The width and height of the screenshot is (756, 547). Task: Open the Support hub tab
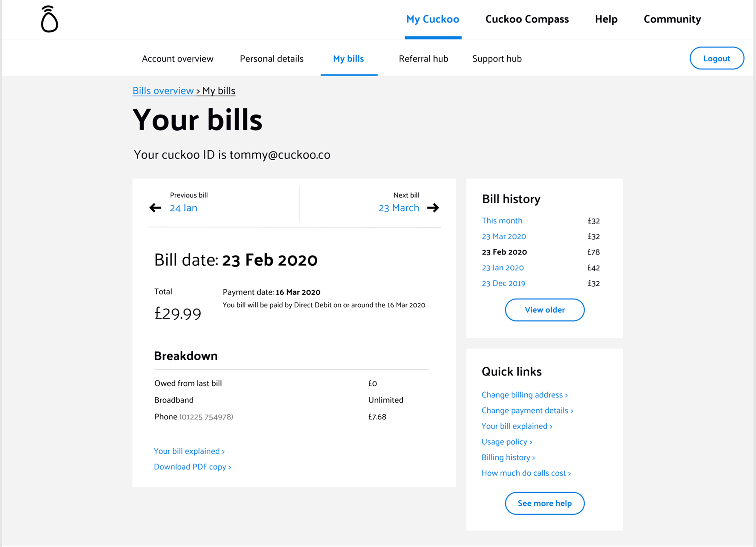click(496, 59)
